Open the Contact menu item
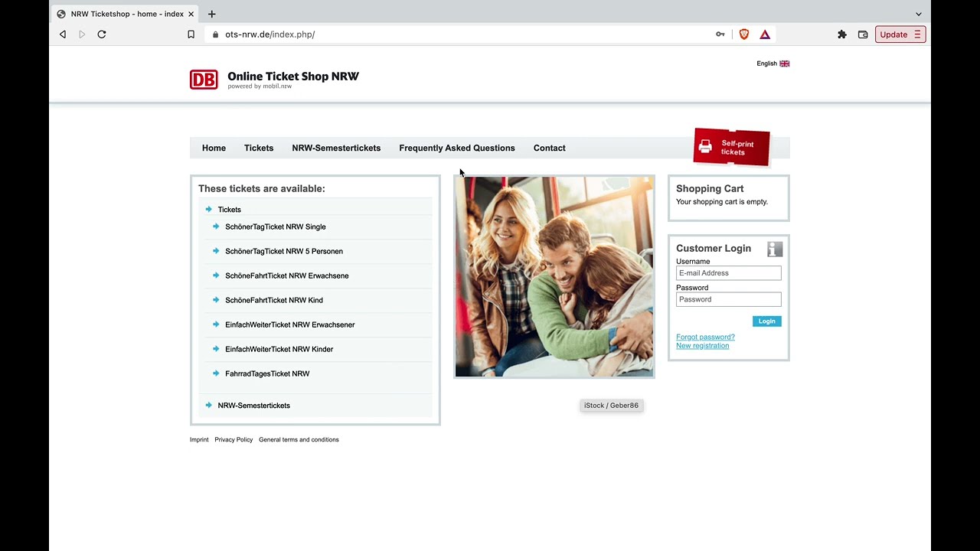Image resolution: width=980 pixels, height=551 pixels. click(550, 148)
